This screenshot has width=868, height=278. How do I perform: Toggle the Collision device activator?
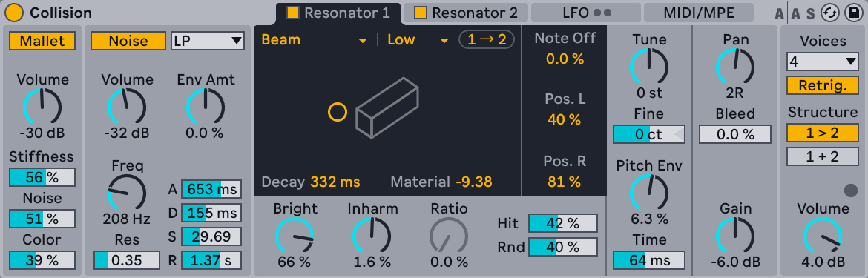tap(15, 13)
